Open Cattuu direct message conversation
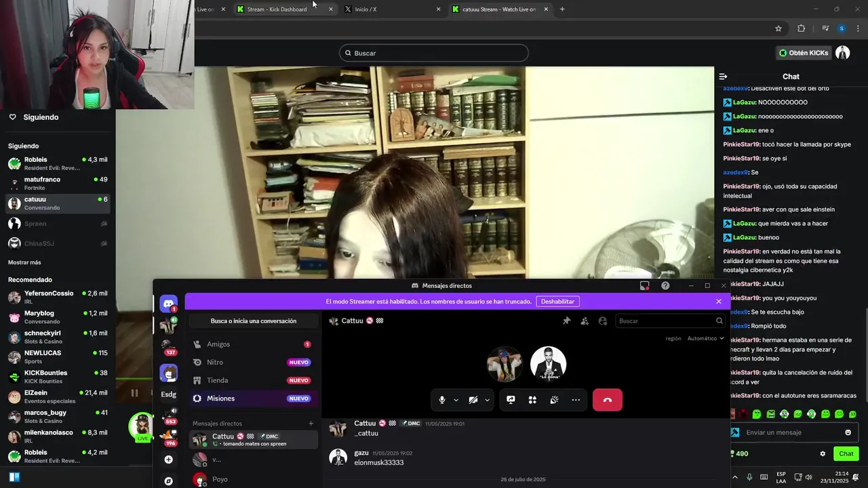868x488 pixels. [x=253, y=439]
